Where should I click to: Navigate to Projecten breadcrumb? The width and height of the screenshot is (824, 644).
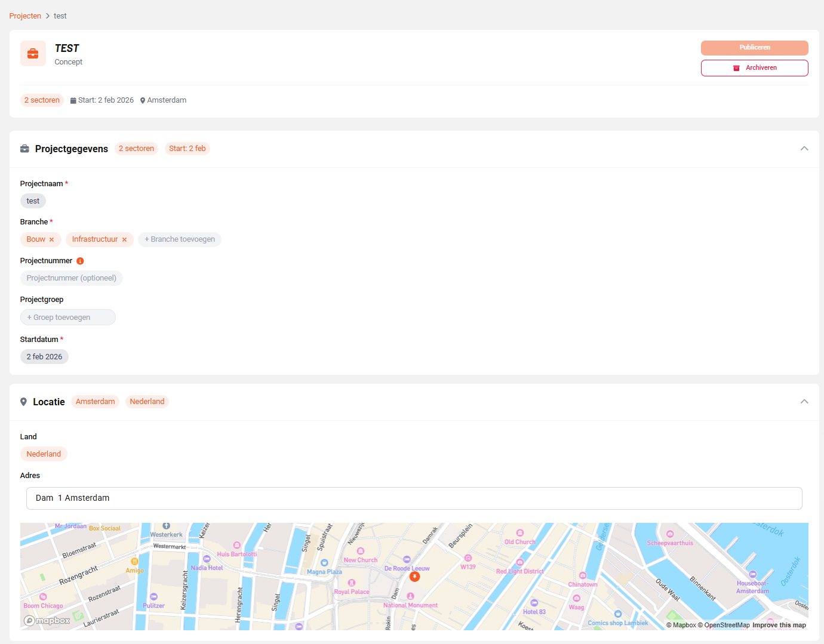(x=25, y=16)
